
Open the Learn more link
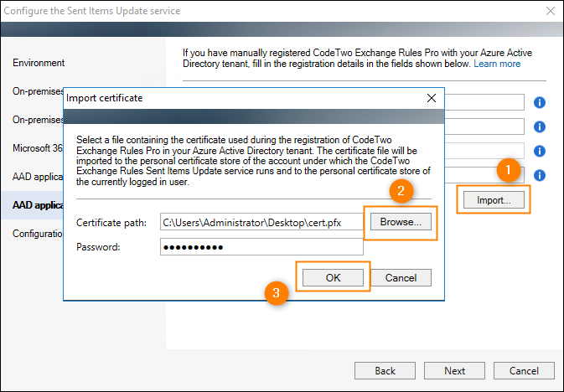pos(497,64)
